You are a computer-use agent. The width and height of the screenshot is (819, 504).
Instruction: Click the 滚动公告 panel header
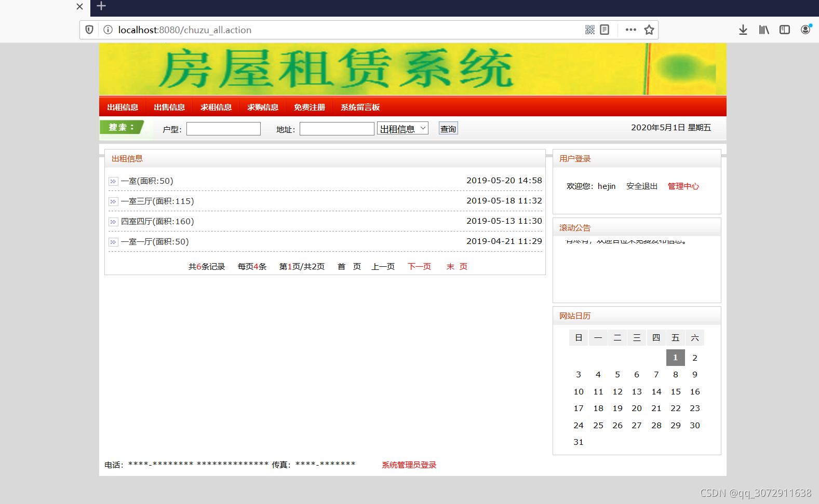(x=637, y=227)
